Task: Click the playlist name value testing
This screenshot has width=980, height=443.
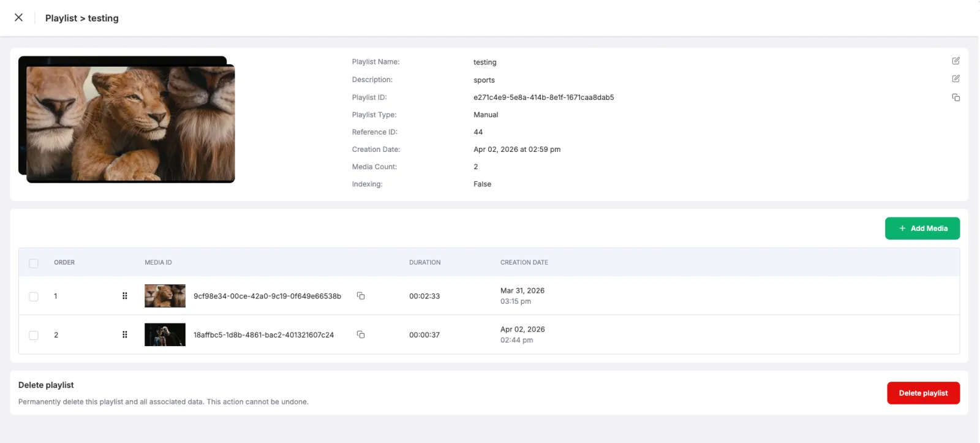Action: 484,62
